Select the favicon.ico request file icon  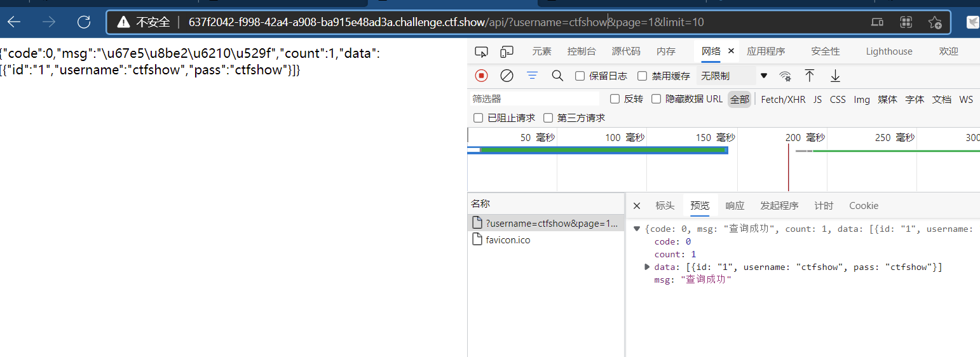[477, 239]
